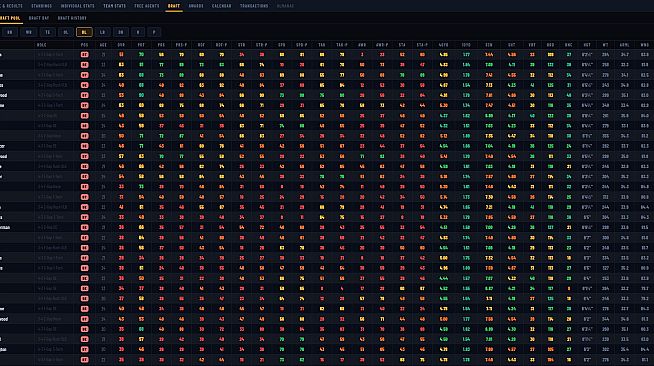Filter draft pool by LB position
The image size is (654, 366).
point(103,32)
